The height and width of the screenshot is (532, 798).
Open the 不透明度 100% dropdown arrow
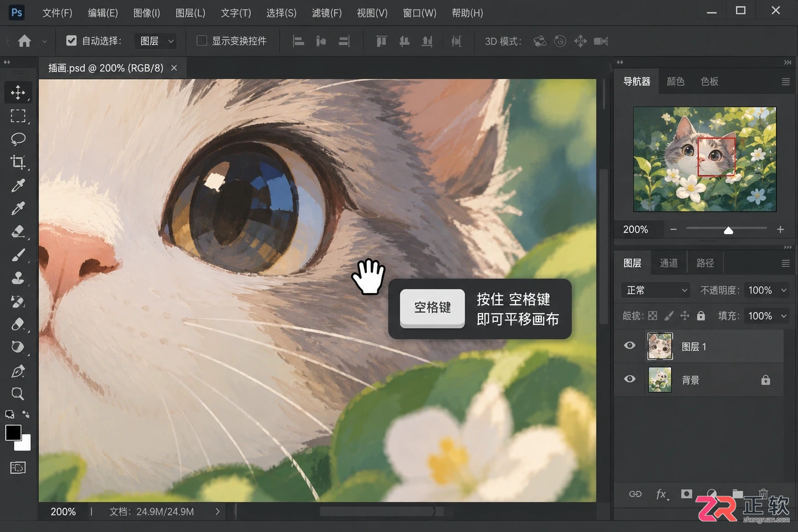click(x=784, y=290)
